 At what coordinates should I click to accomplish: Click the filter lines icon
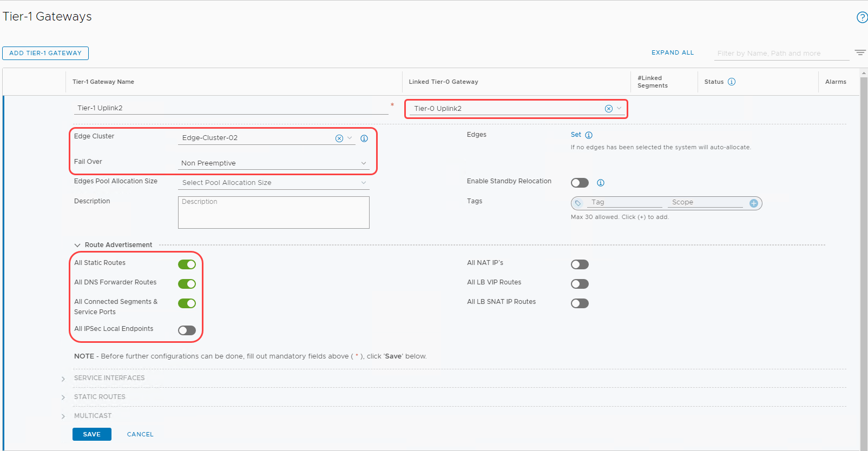pos(860,52)
